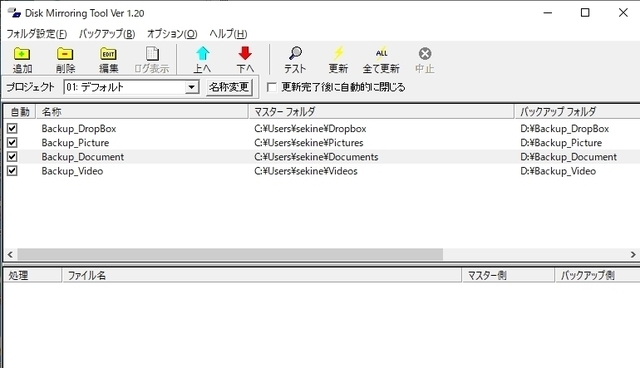
Task: Move item up with 上へ arrow
Action: point(202,53)
